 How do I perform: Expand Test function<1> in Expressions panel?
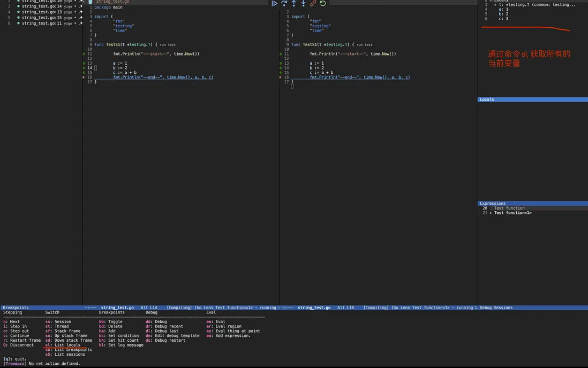tap(491, 213)
